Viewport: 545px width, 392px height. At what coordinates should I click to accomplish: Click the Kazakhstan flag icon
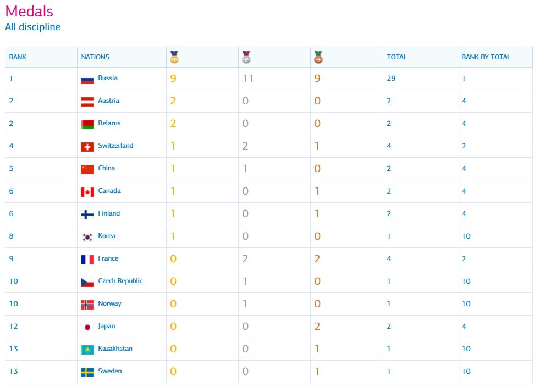87,350
